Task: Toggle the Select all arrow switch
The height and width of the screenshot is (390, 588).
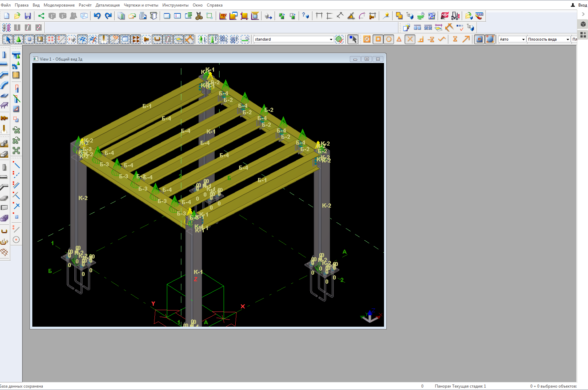Action: pos(8,39)
